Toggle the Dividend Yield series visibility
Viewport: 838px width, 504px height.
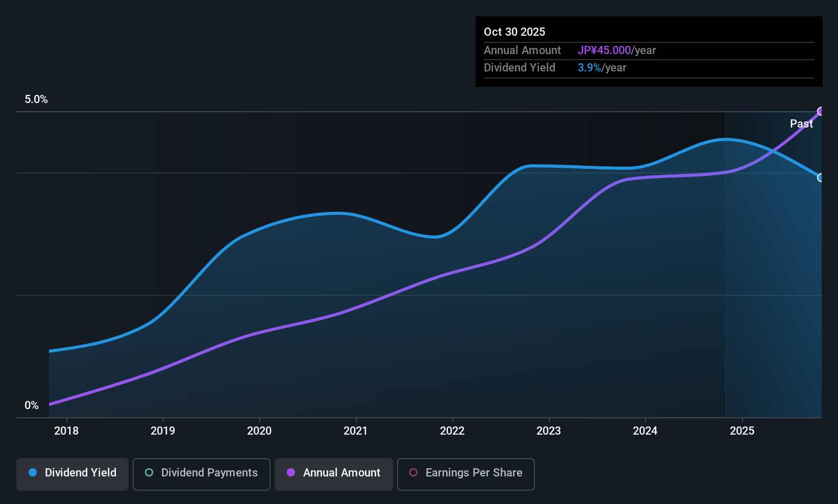click(72, 473)
